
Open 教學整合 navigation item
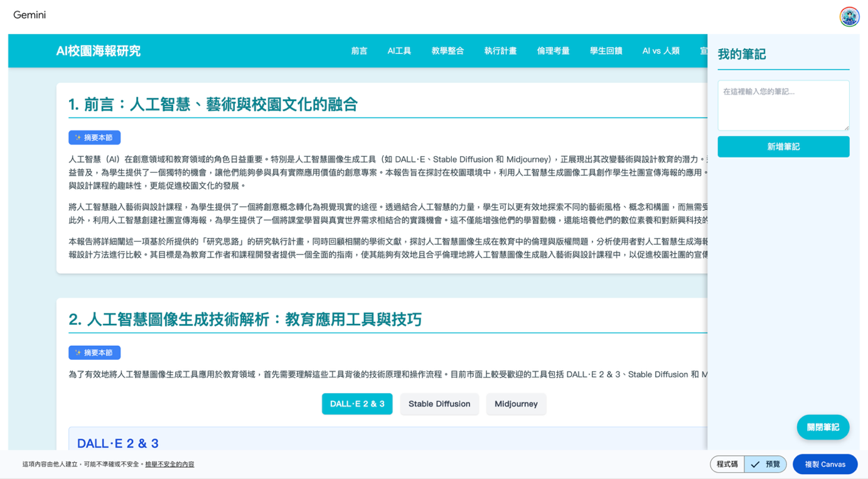coord(447,51)
